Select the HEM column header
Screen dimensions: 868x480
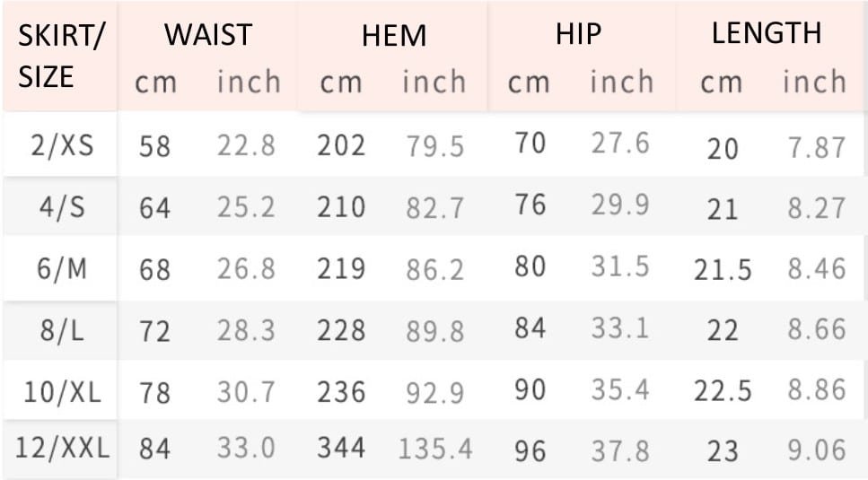[x=394, y=36]
